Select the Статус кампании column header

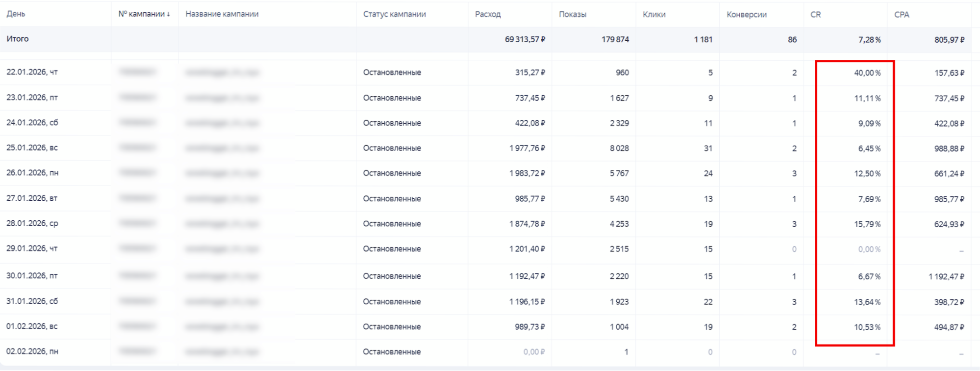[394, 14]
